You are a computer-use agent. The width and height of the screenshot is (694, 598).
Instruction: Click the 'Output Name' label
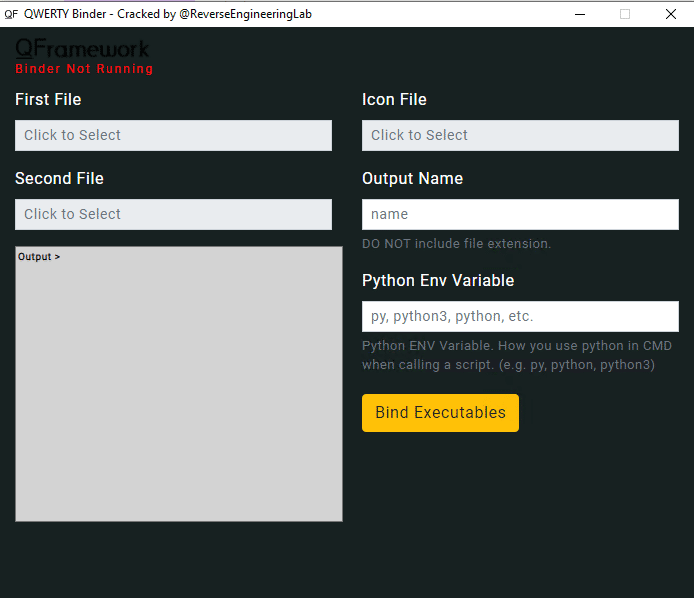pyautogui.click(x=413, y=178)
